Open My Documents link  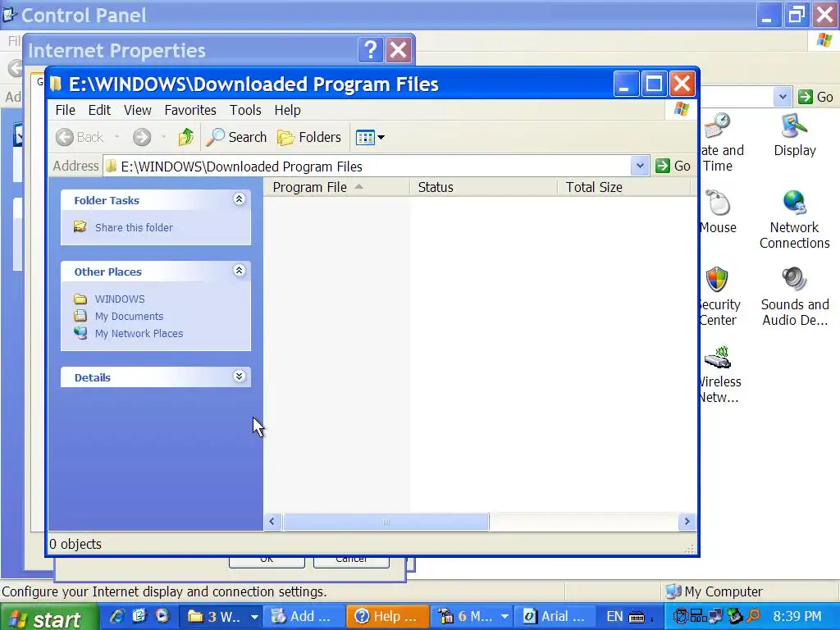pos(129,316)
